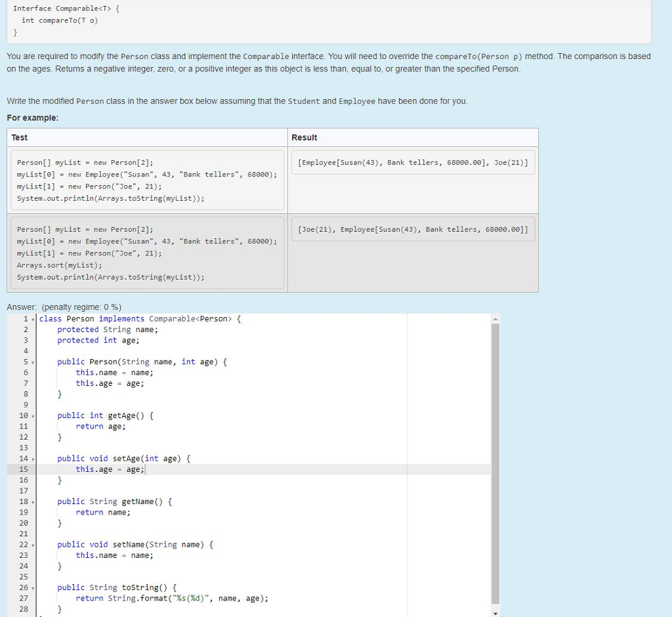672x617 pixels.
Task: Collapse the Person class code fold
Action: tap(31, 318)
